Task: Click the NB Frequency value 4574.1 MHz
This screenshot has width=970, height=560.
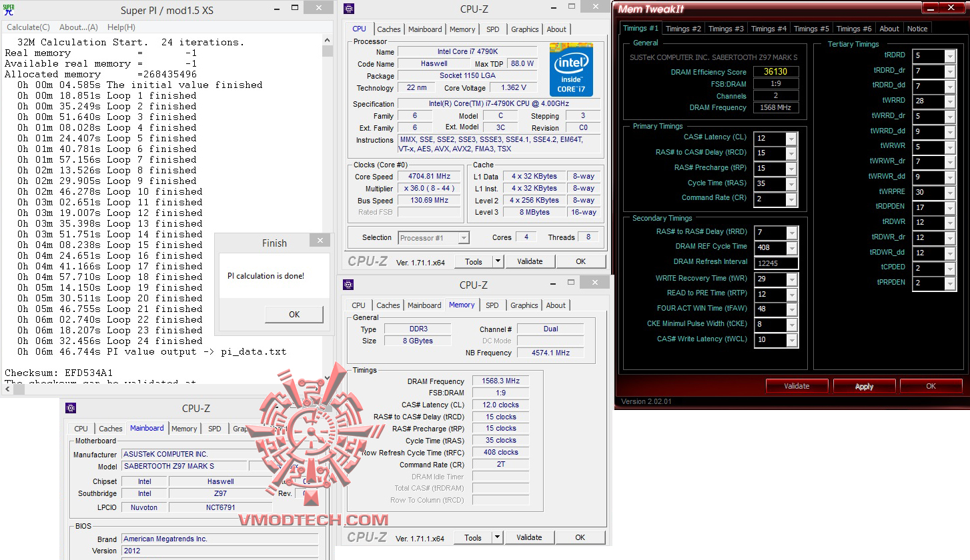Action: 550,353
